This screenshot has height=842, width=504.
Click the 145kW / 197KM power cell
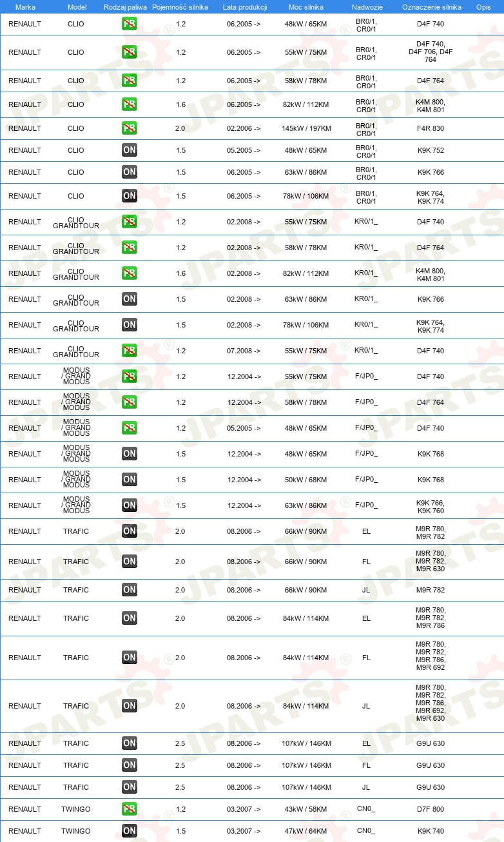307,128
